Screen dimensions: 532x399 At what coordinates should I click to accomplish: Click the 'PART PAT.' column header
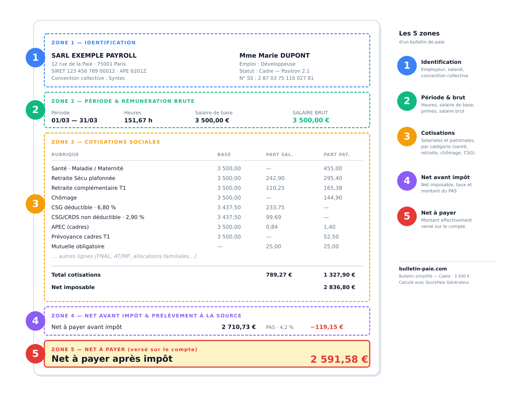(x=336, y=155)
